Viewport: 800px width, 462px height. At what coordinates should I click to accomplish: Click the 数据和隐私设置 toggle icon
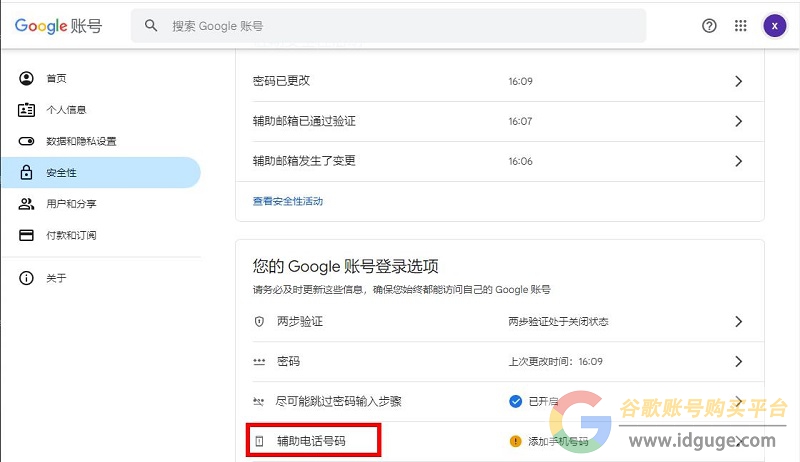click(x=27, y=141)
